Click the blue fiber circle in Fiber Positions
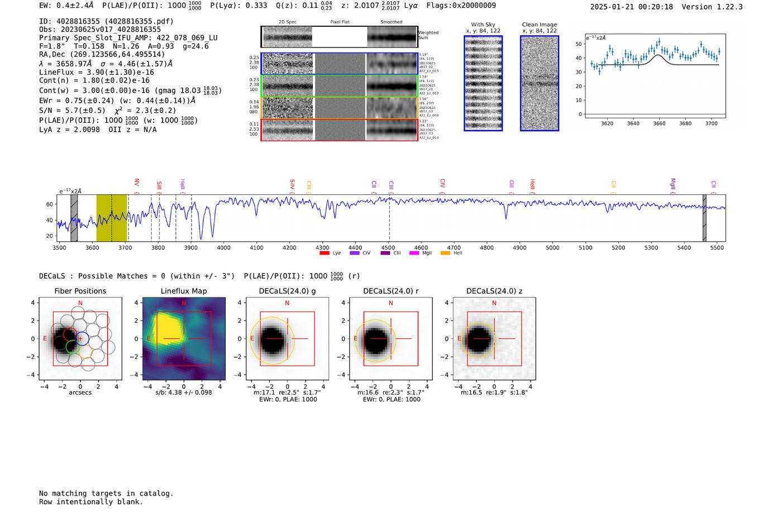 [82, 338]
